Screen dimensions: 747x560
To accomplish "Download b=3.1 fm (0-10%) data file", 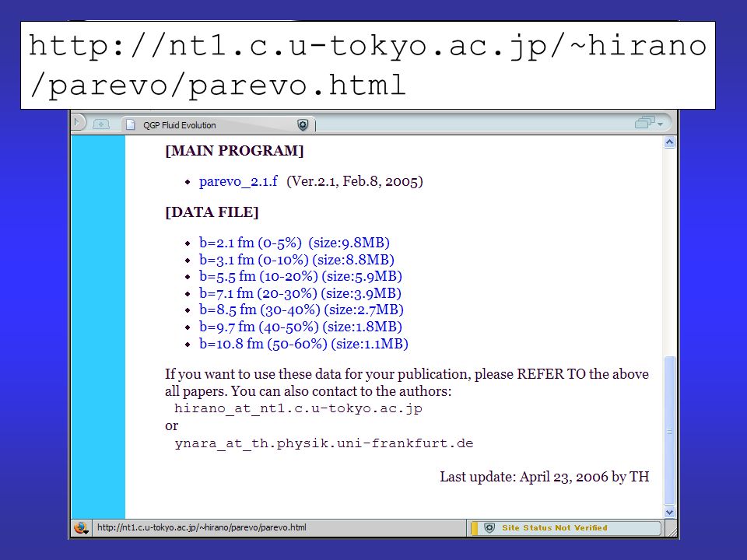I will tap(296, 260).
